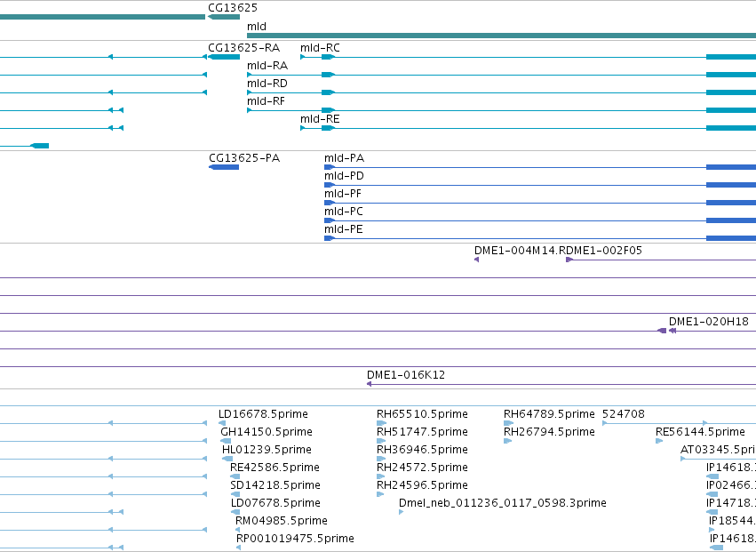The image size is (756, 552).
Task: Click the mld-PE protein label
Action: pyautogui.click(x=343, y=229)
